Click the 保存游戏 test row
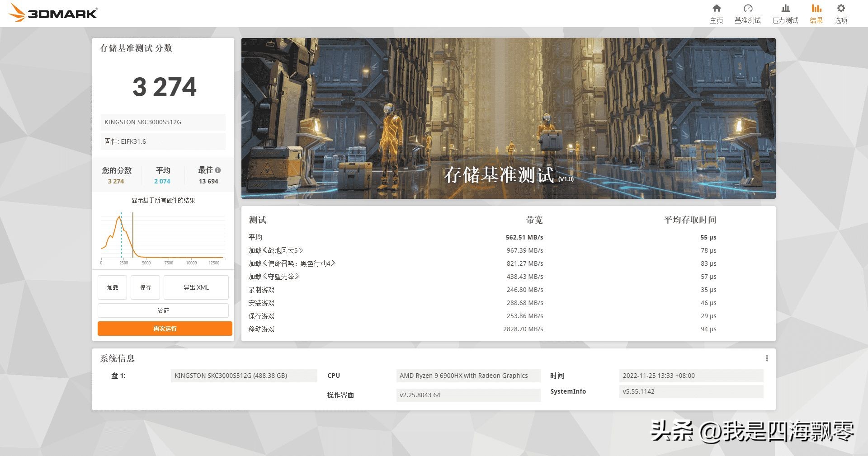Screen dimensions: 868x456 [x=509, y=316]
